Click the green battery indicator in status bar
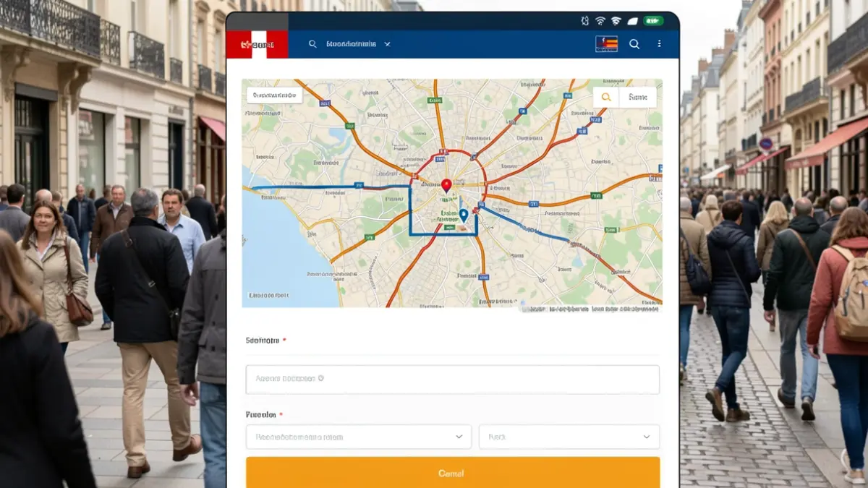The image size is (868, 488). point(653,21)
